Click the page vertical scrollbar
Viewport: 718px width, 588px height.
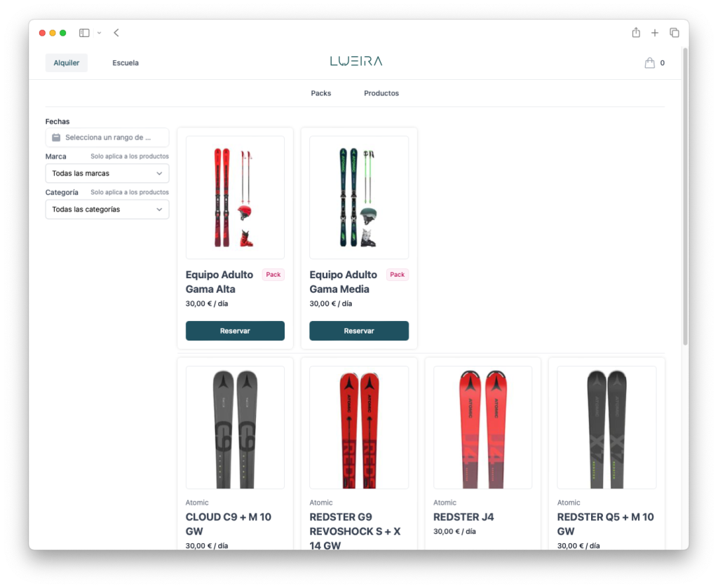click(686, 196)
